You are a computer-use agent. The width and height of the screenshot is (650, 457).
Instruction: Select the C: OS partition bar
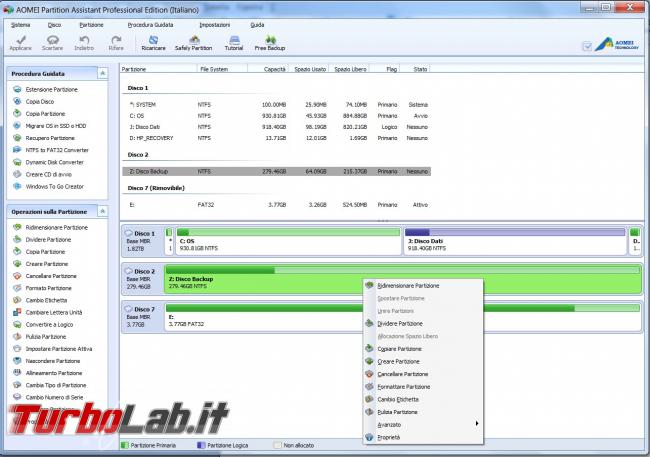click(x=289, y=241)
